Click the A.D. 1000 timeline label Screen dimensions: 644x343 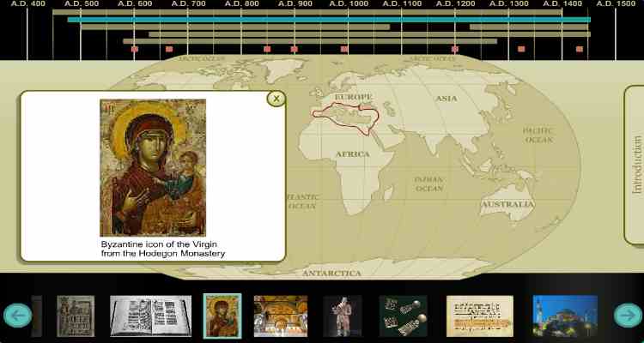coord(349,3)
